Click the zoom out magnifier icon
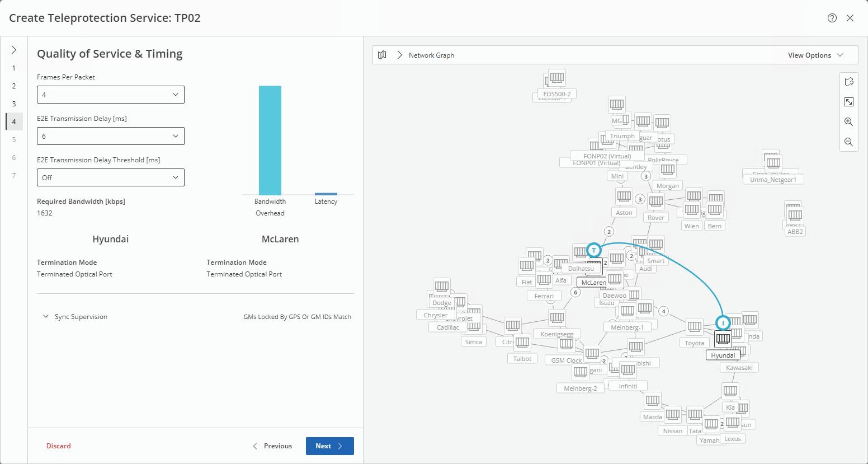 click(848, 142)
